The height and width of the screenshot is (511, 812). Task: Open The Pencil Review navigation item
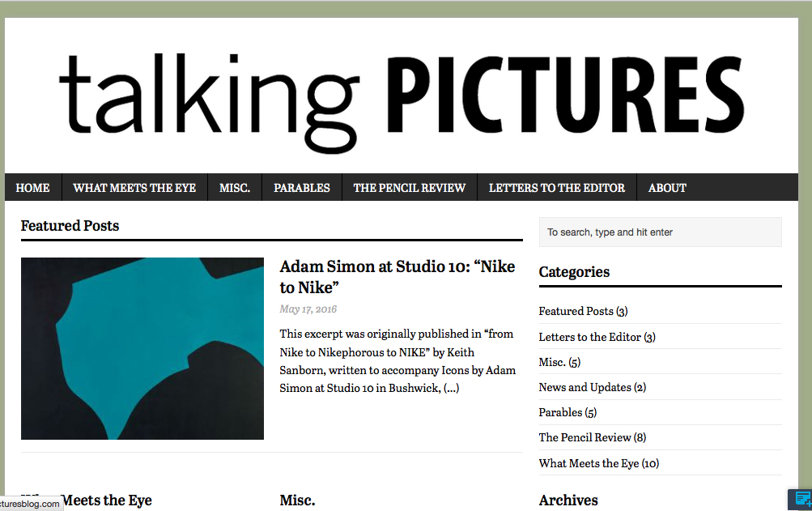(410, 188)
